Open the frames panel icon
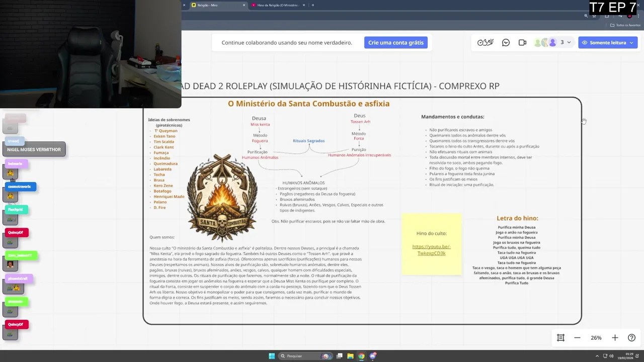The image size is (644, 362). pyautogui.click(x=560, y=338)
